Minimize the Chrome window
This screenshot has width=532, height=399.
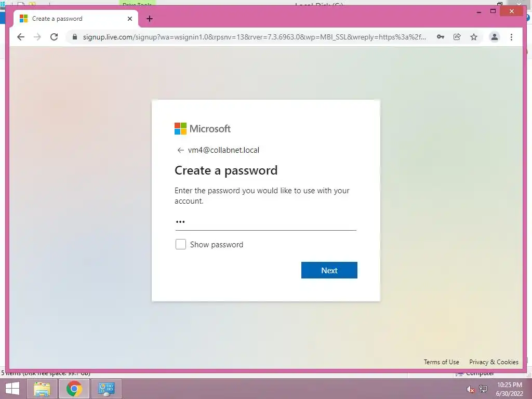(x=478, y=11)
